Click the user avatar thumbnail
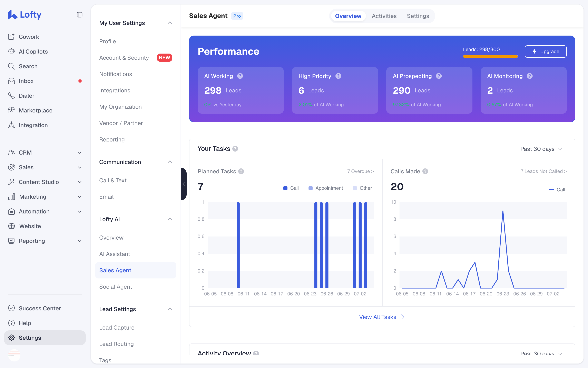Viewport: 588px width, 368px height. click(x=14, y=355)
